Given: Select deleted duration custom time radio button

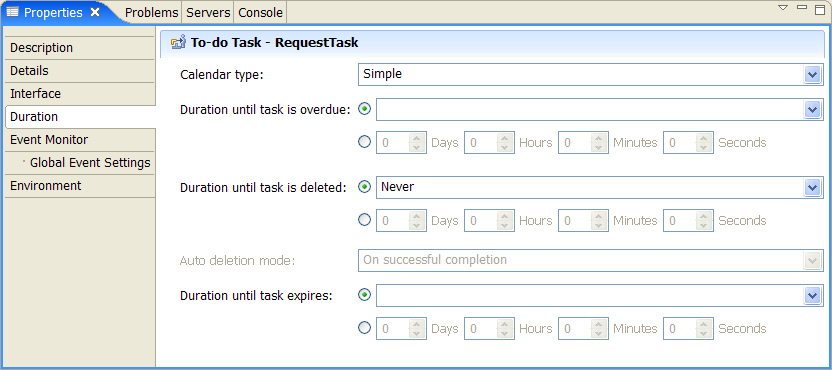Looking at the screenshot, I should (x=365, y=219).
